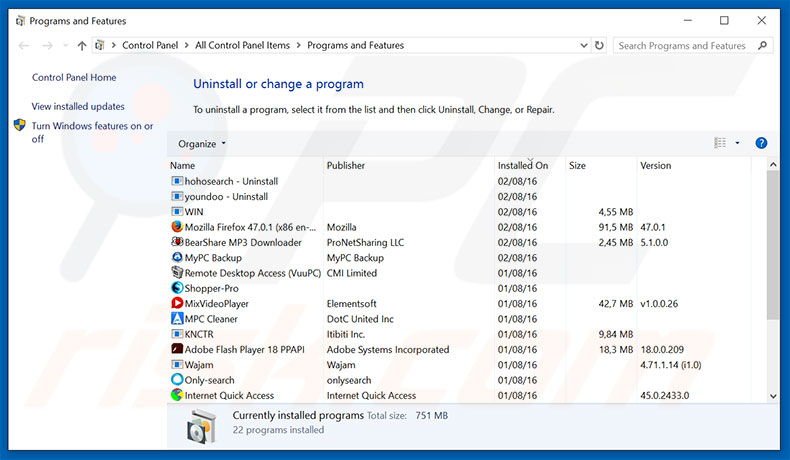Click the MixVideoPlayer program icon

(x=177, y=303)
